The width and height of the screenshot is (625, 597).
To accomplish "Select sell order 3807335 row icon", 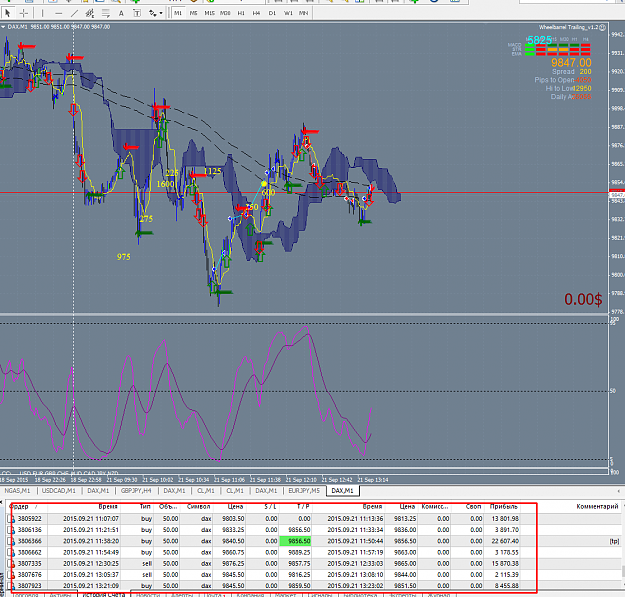I will 11,564.
